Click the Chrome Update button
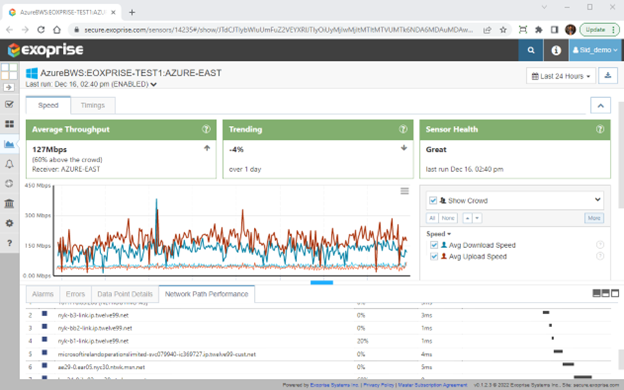624x390 pixels. (599, 30)
